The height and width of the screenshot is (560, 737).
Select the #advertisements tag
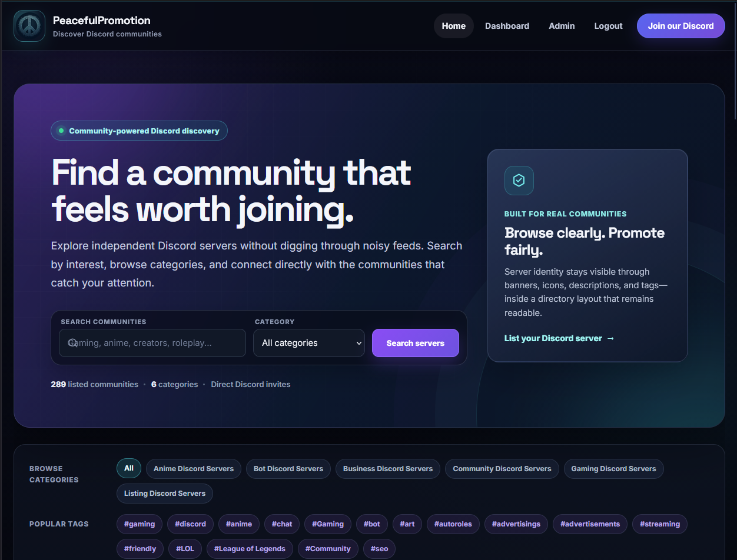click(x=590, y=524)
